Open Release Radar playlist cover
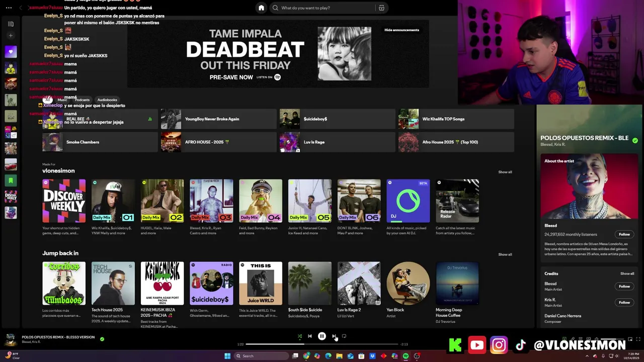The width and height of the screenshot is (644, 362). 457,201
